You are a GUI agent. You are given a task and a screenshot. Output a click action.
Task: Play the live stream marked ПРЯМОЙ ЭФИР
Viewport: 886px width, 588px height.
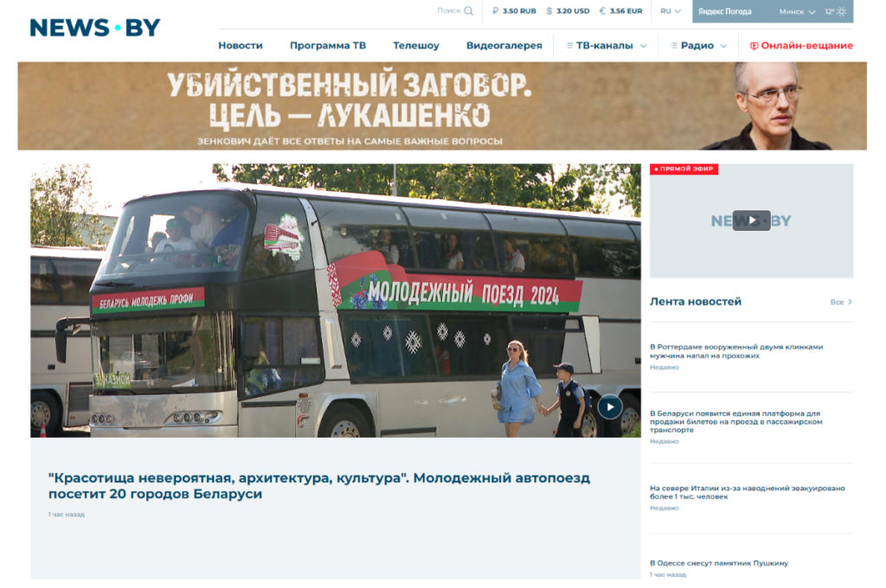point(751,220)
